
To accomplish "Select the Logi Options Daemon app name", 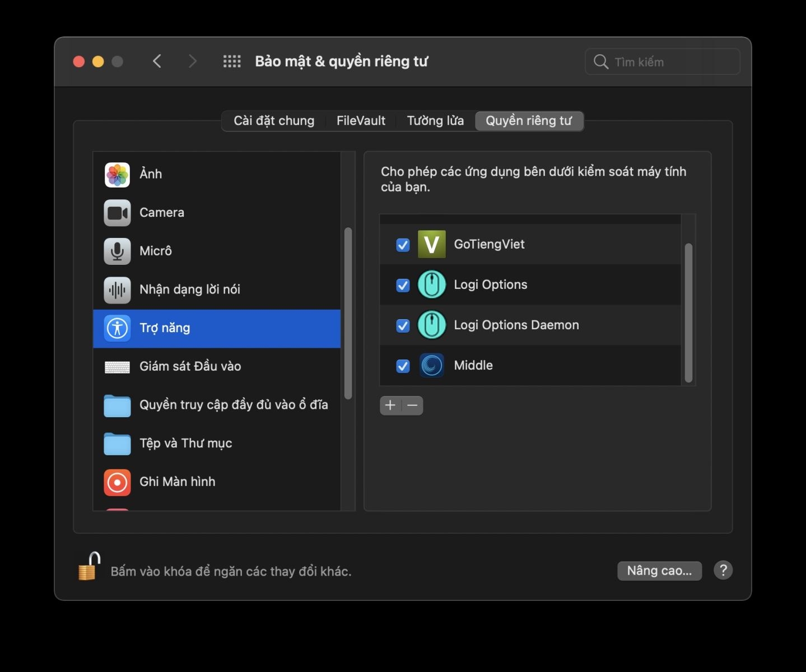I will (516, 325).
